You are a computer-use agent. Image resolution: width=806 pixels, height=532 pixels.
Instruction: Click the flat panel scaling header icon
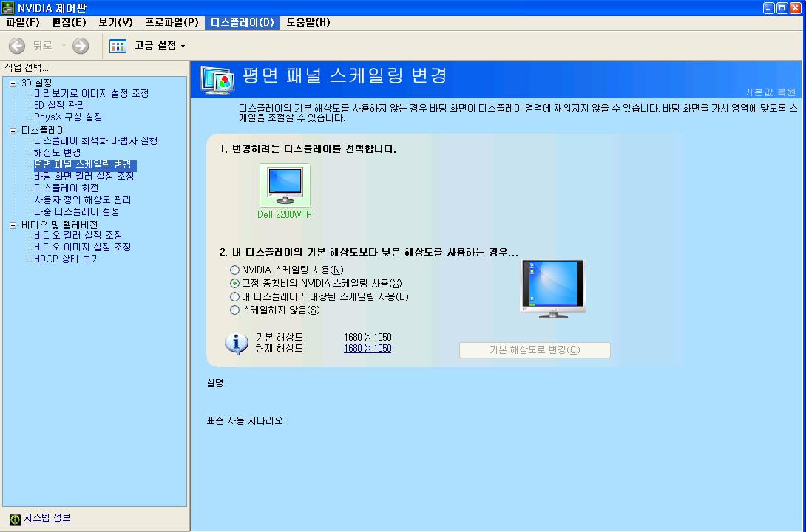pos(218,80)
